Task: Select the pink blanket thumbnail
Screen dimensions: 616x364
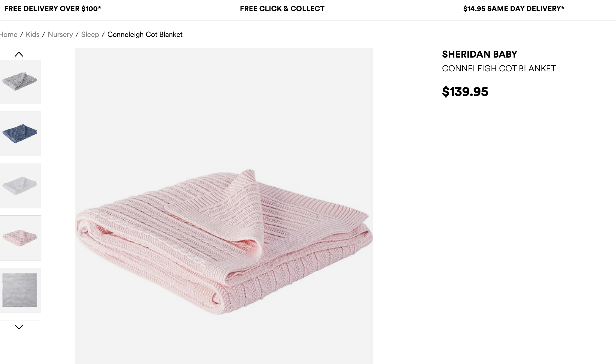Action: point(20,238)
